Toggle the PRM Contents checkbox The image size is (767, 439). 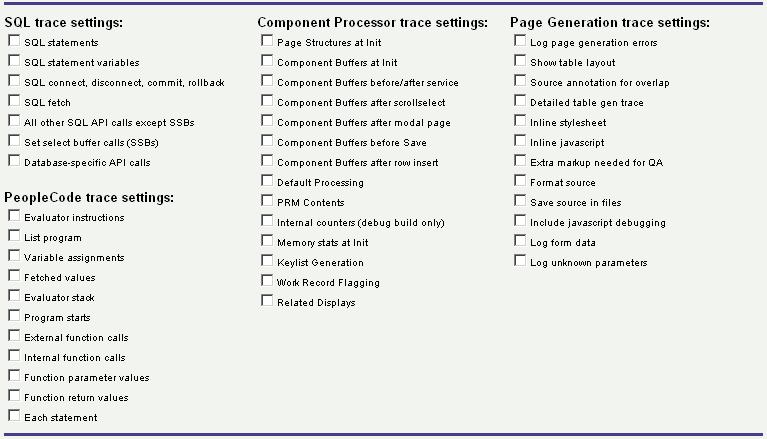267,201
